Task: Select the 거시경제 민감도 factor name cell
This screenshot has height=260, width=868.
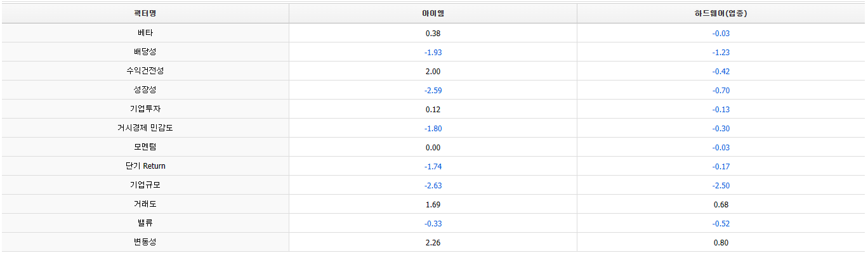Action: (145, 128)
